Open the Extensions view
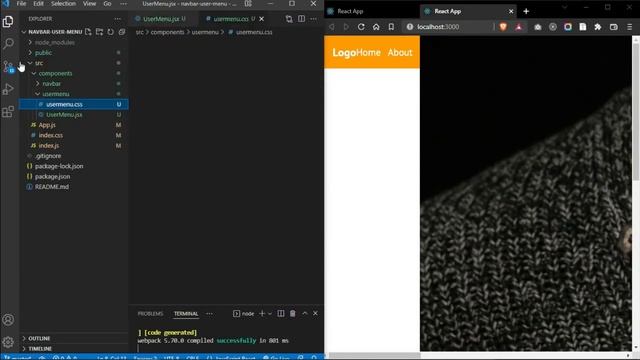640x360 pixels. coord(8,111)
